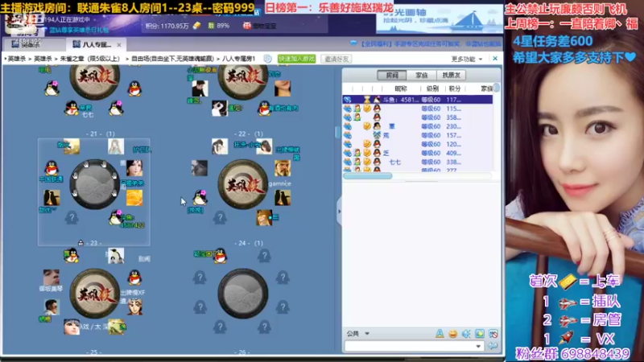Click the 宠物宝宝 pet icon in top bar
The width and height of the screenshot is (644, 362).
[x=260, y=26]
